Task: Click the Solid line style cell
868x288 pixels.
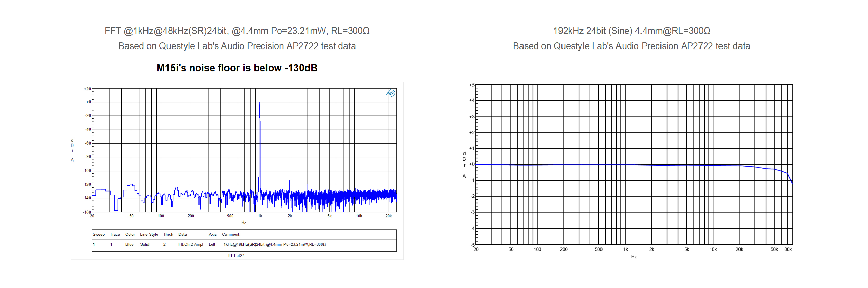Action: [144, 244]
